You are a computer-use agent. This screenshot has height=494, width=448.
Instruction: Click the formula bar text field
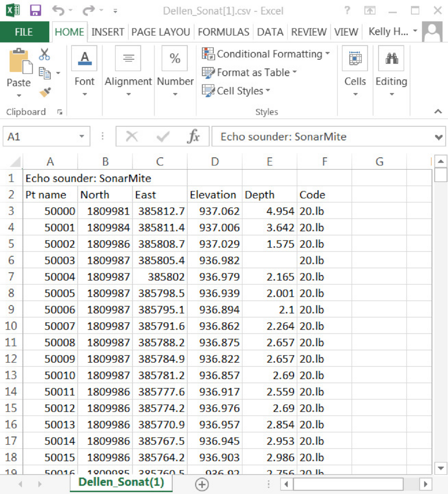[x=322, y=137]
